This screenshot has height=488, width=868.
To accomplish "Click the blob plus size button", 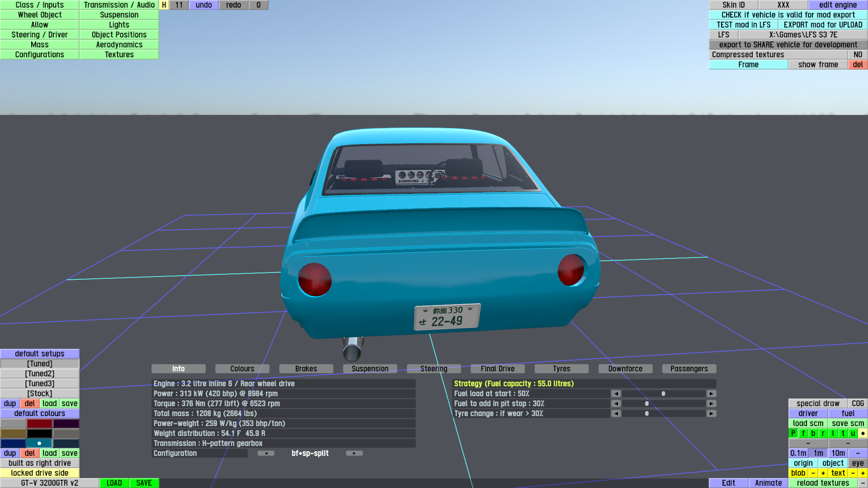I will point(823,473).
